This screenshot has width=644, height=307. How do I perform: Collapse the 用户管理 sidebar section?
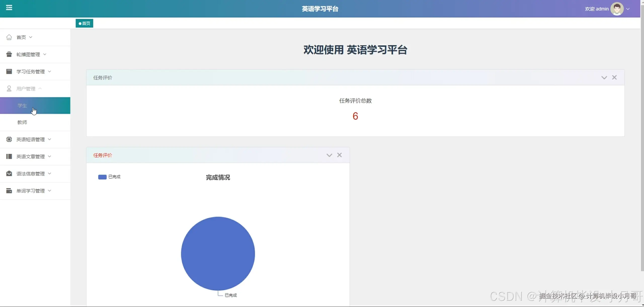coord(41,88)
